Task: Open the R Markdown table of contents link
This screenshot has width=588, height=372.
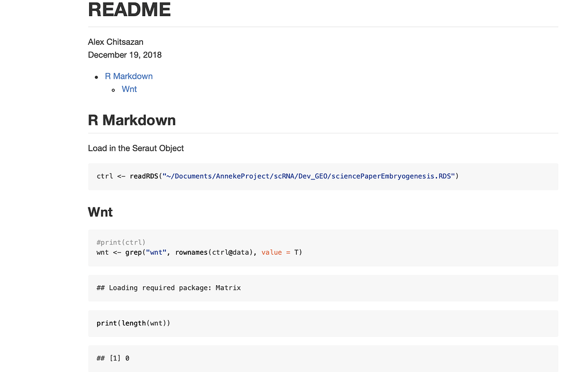Action: coord(129,76)
